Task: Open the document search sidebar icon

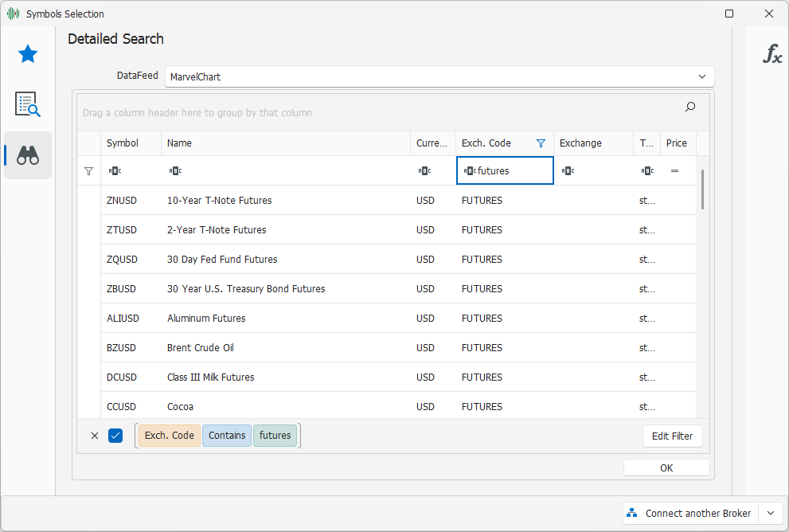Action: tap(28, 104)
